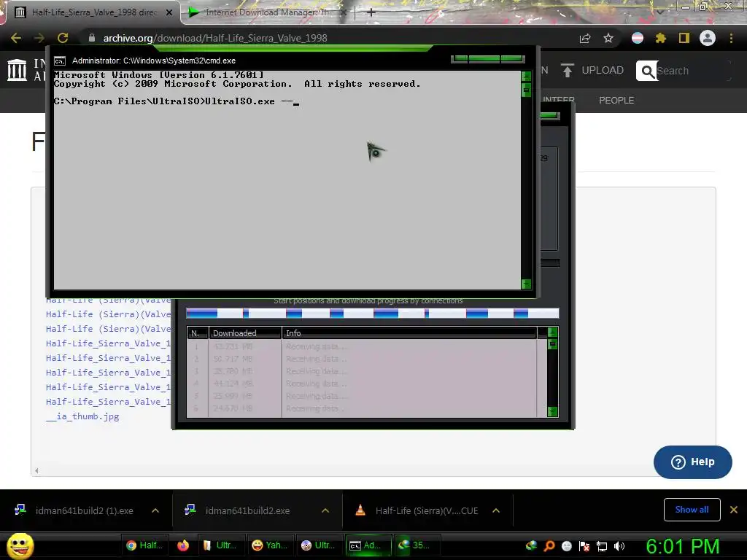Click the Downloaded column header in IDM
747x560 pixels.
[245, 333]
